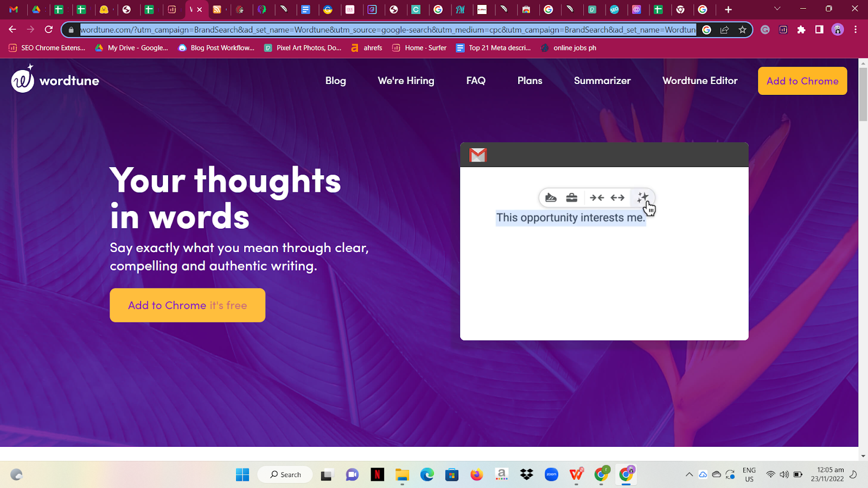Open the Wordtune Editor navigation link
The image size is (868, 488).
[x=700, y=81]
